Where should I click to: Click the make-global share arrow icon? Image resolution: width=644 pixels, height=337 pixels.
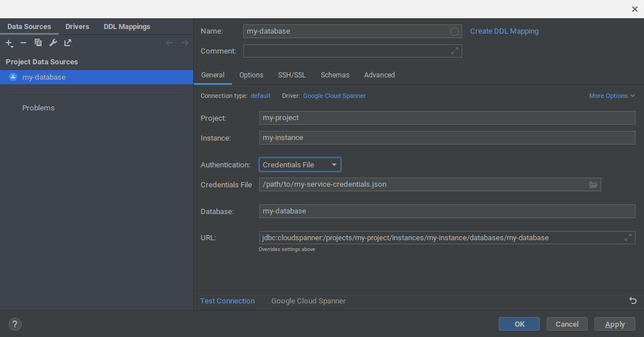click(67, 43)
